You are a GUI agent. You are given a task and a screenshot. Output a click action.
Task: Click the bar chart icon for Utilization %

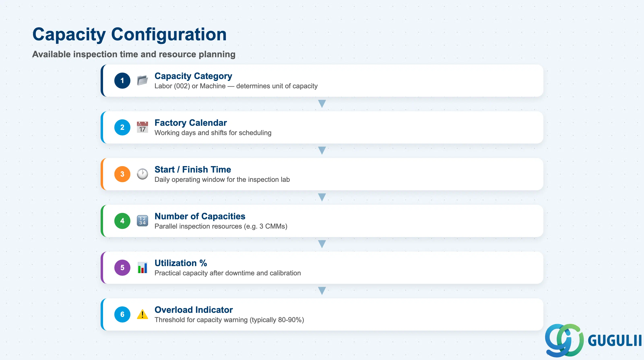(142, 268)
